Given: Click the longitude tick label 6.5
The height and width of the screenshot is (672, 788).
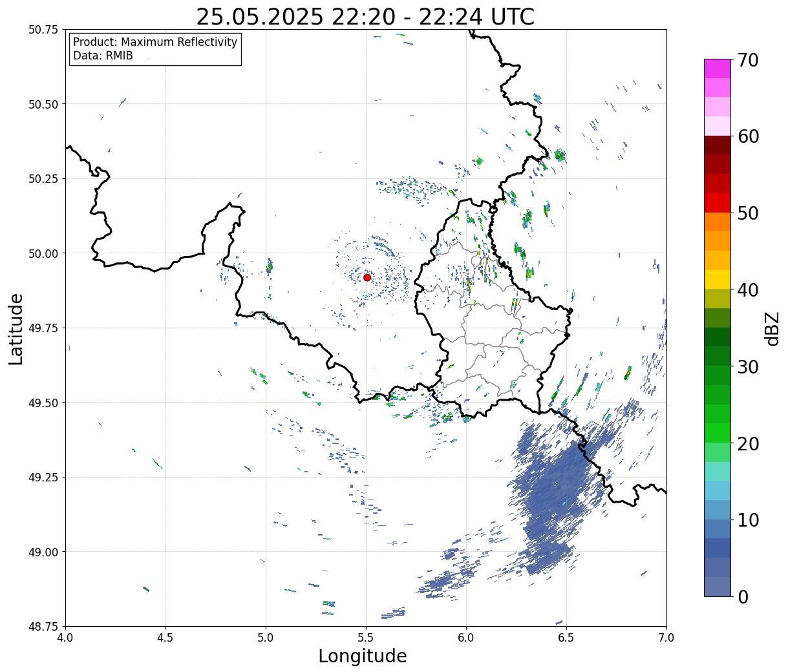Looking at the screenshot, I should coord(566,638).
